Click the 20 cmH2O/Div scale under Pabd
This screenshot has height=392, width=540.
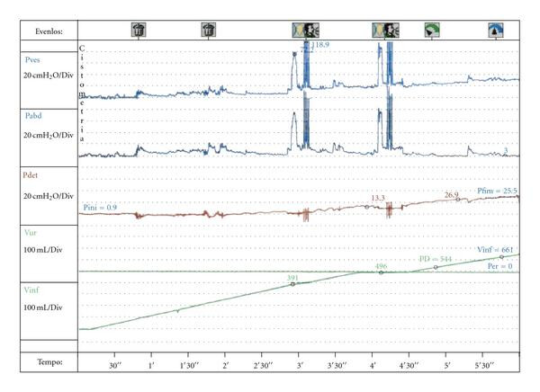(49, 135)
